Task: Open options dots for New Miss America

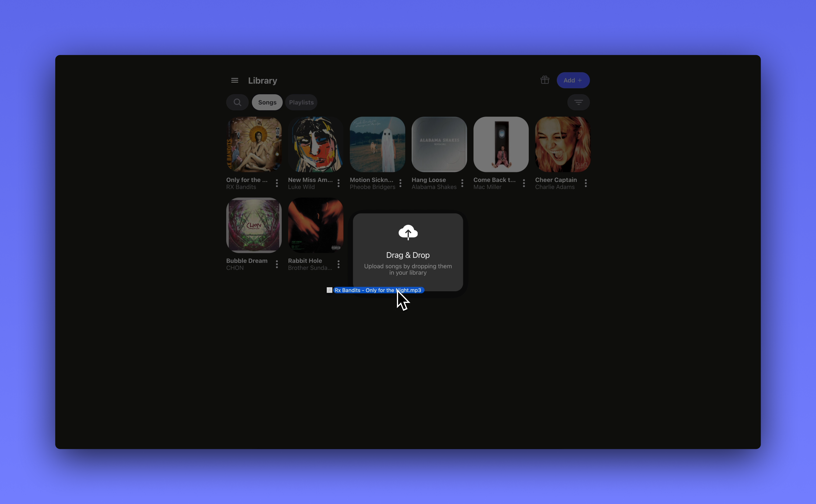Action: (x=338, y=183)
